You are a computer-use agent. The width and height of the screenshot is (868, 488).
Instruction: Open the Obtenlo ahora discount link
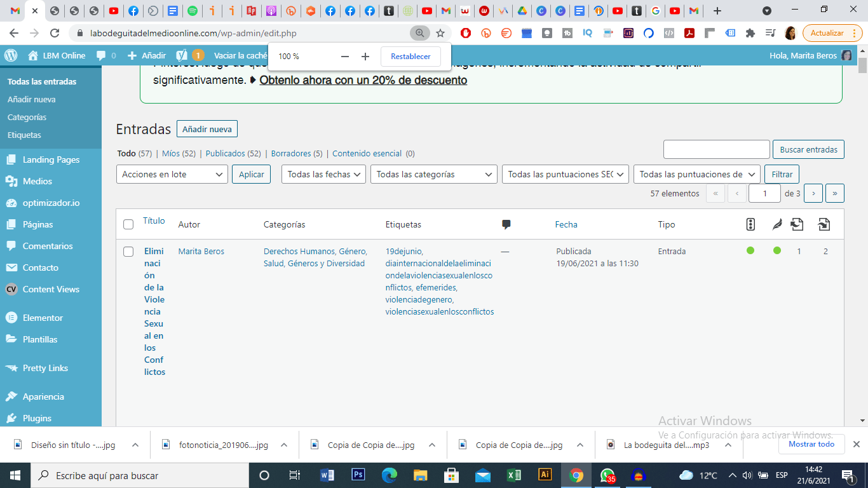point(363,81)
